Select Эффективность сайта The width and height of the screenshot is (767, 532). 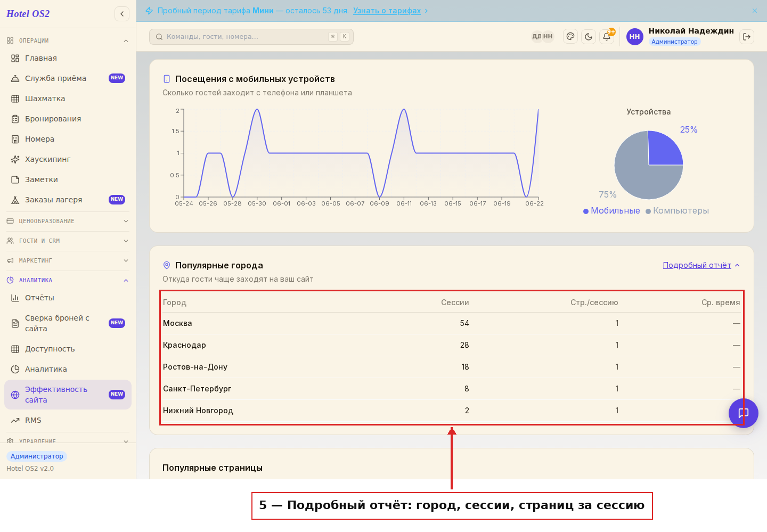68,395
